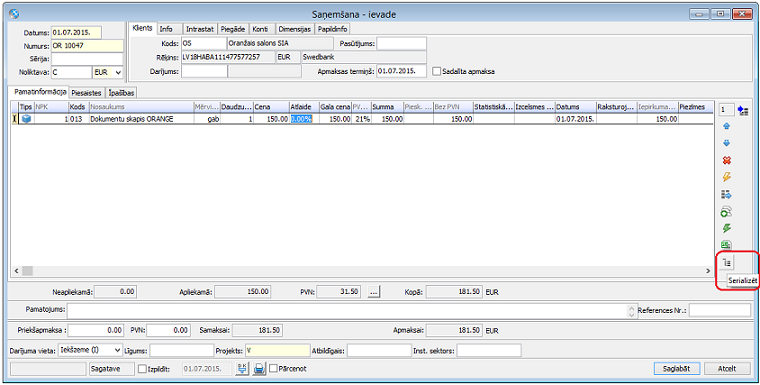Image resolution: width=760 pixels, height=385 pixels.
Task: Click the blue cube type icon in the row
Action: click(x=26, y=119)
